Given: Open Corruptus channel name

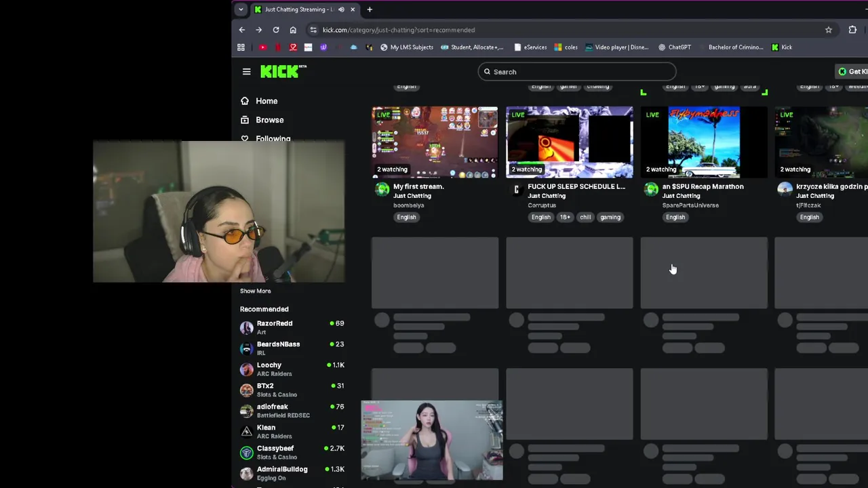Looking at the screenshot, I should [542, 205].
